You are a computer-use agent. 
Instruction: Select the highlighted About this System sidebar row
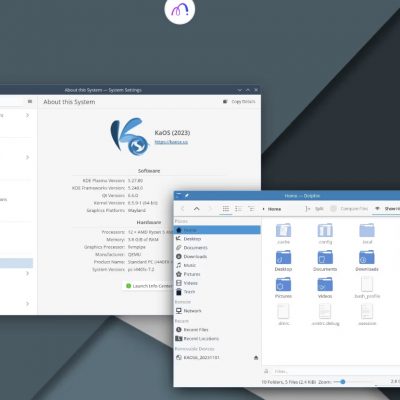(x=16, y=263)
